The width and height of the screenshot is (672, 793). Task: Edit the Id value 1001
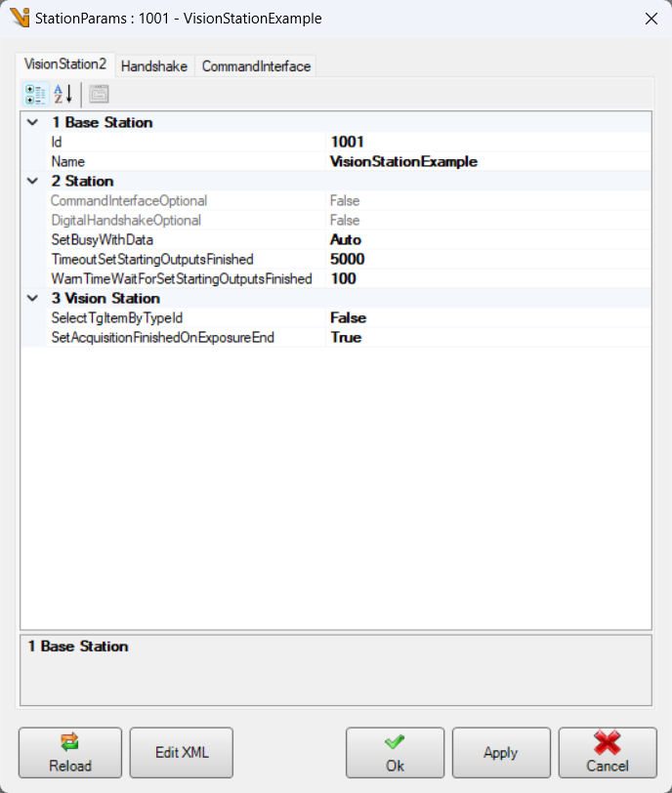coord(488,143)
